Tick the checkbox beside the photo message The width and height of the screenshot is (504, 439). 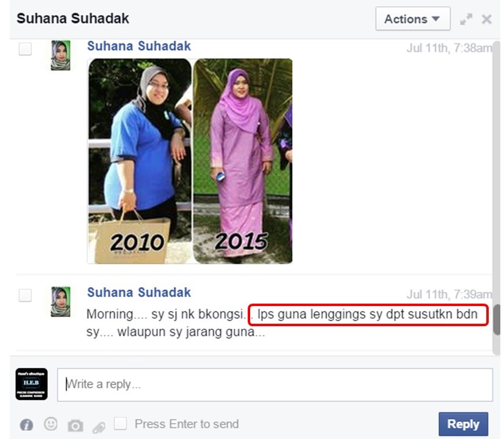[25, 49]
